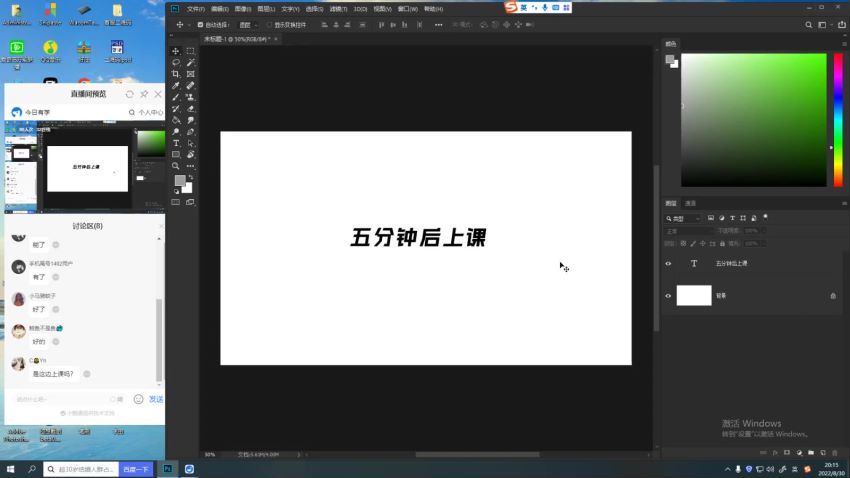850x478 pixels.
Task: Open the layer blend mode dropdown
Action: tap(686, 231)
